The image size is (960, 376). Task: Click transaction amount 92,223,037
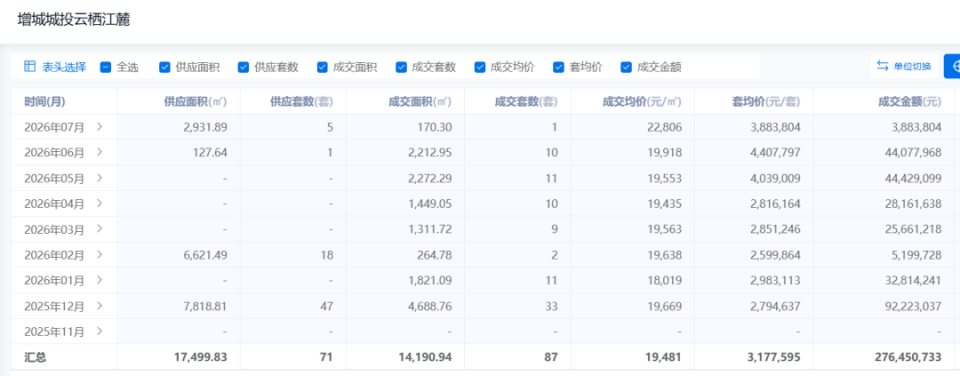tap(913, 306)
